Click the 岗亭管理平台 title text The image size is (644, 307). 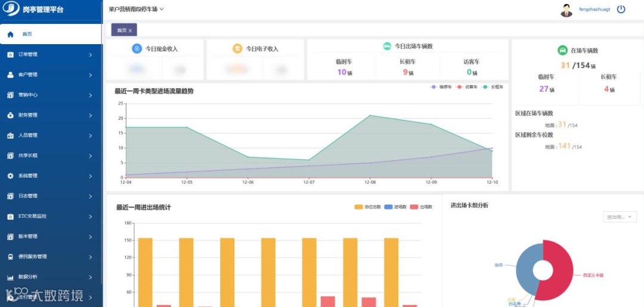44,10
